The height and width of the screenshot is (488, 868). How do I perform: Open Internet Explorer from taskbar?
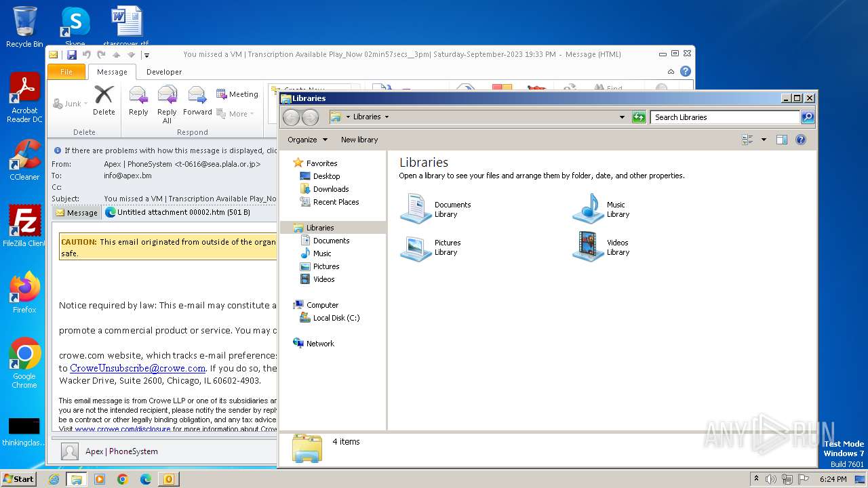pos(54,479)
